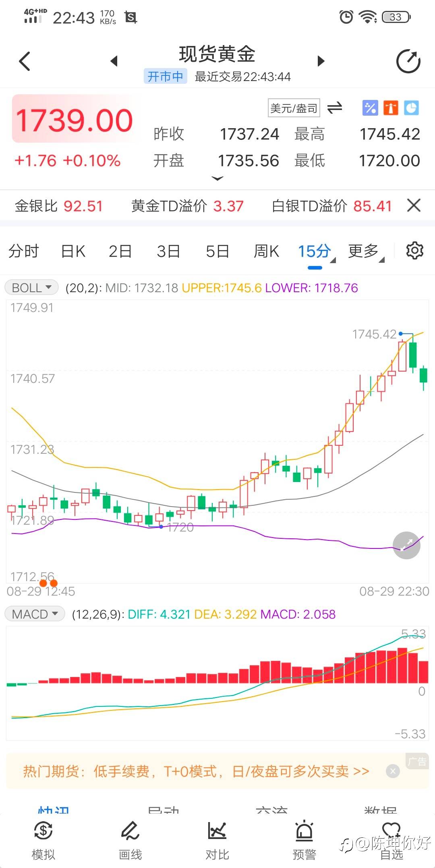Expand the chart to fullscreen

tap(406, 545)
